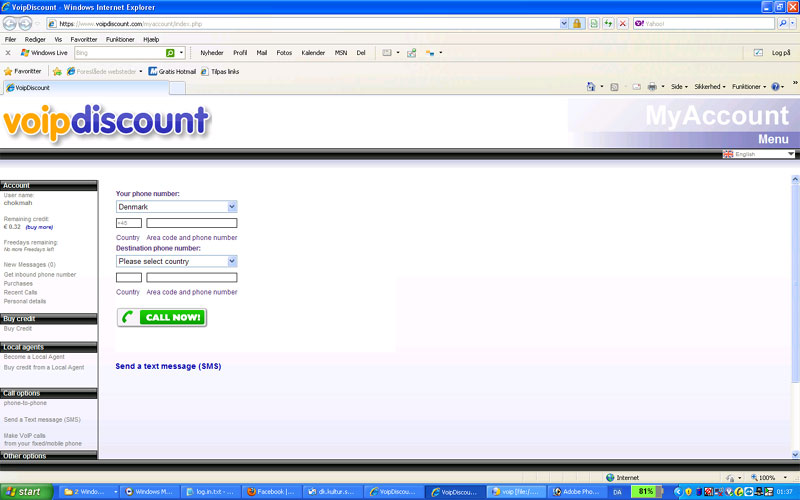Viewport: 800px width, 500px height.
Task: Click the green Bing search button
Action: click(170, 53)
